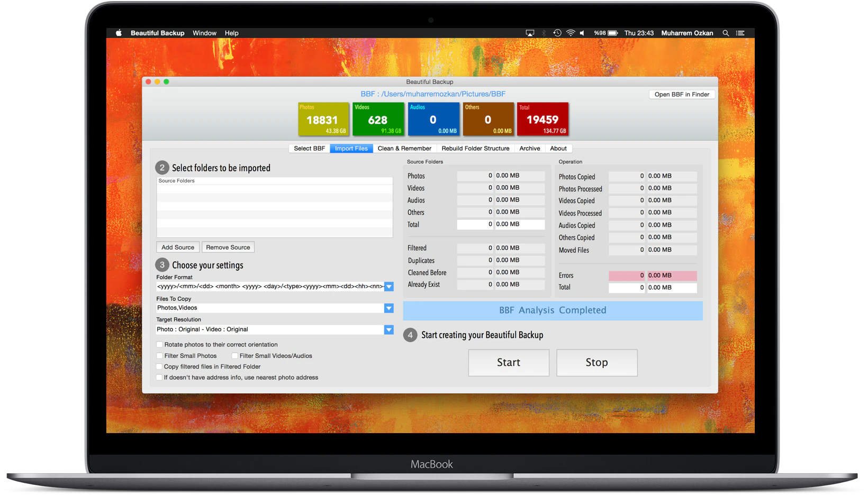Expand the Folder Format dropdown arrow
The image size is (868, 496).
tap(389, 287)
